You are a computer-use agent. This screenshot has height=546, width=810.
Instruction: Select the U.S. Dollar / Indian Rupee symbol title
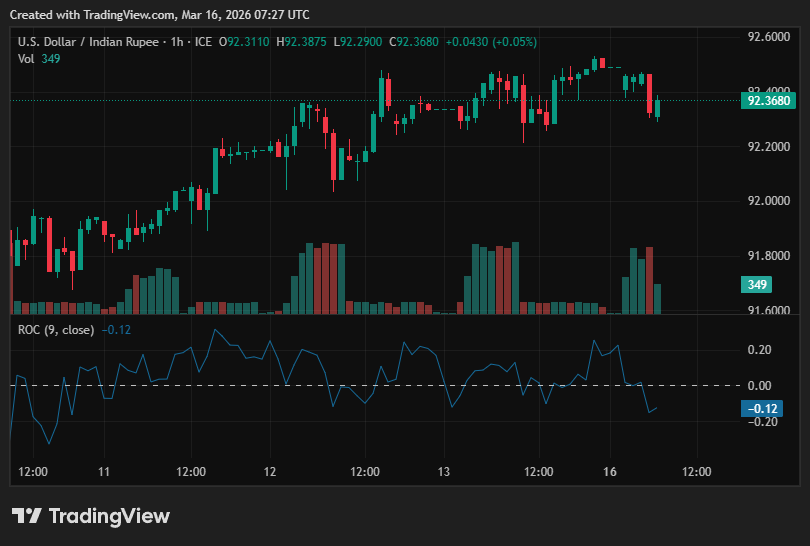pos(88,42)
